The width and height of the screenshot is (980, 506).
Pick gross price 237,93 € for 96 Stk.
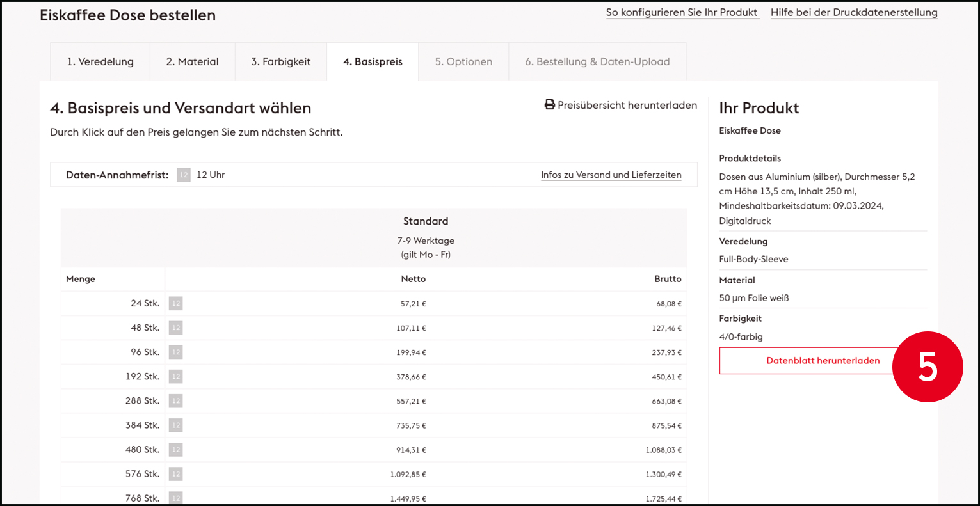click(667, 352)
